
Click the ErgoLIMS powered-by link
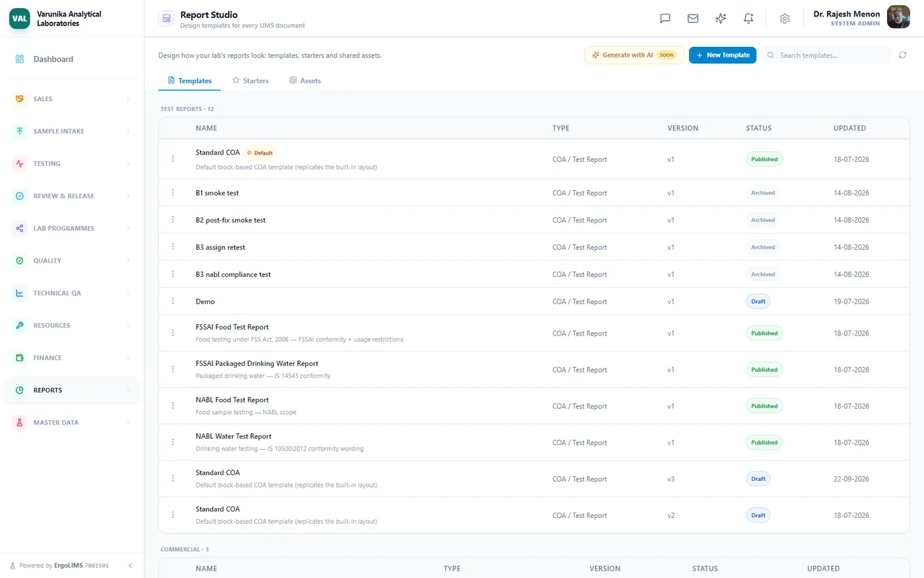point(68,565)
